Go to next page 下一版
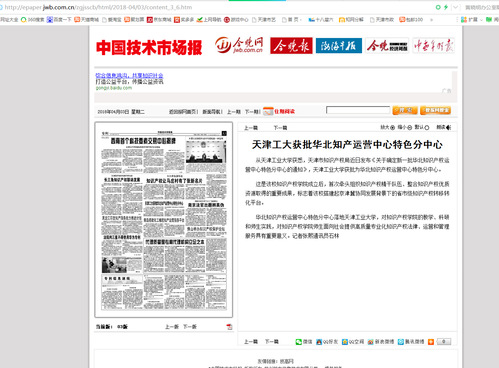Viewport: 499px width, 368px height. (190, 327)
